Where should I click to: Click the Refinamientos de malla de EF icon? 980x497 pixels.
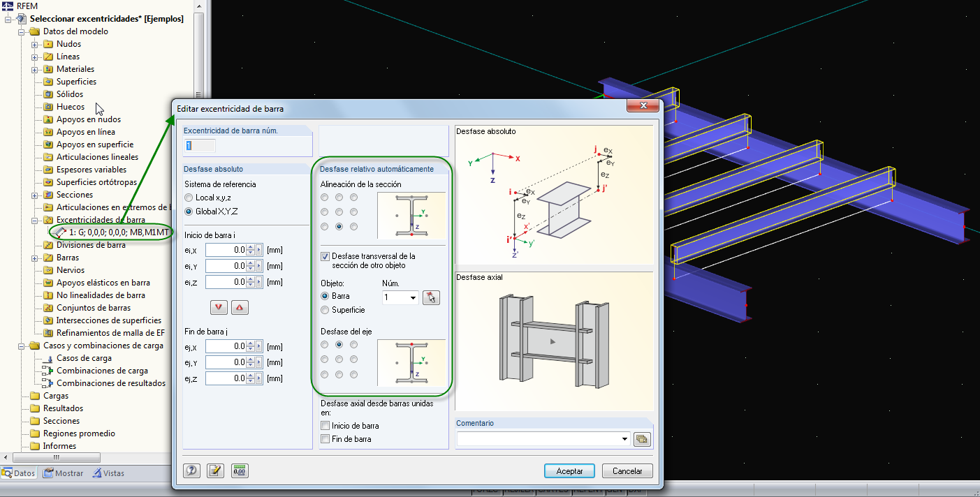[x=48, y=333]
